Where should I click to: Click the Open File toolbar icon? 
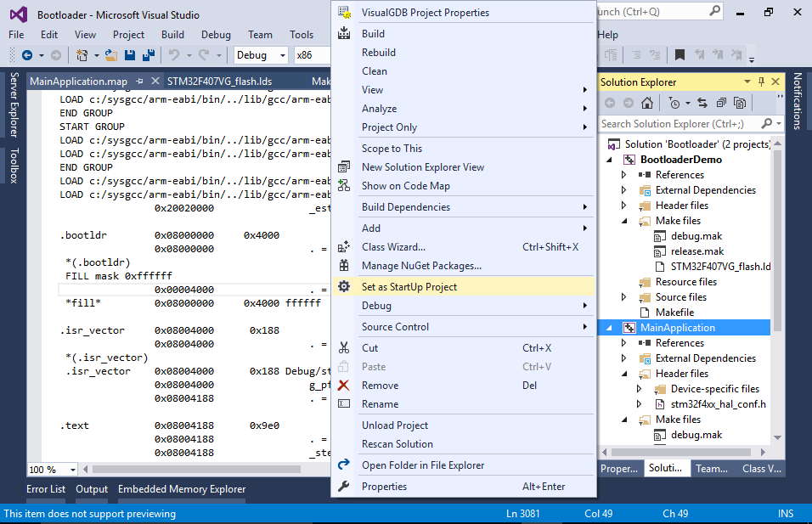tap(110, 55)
